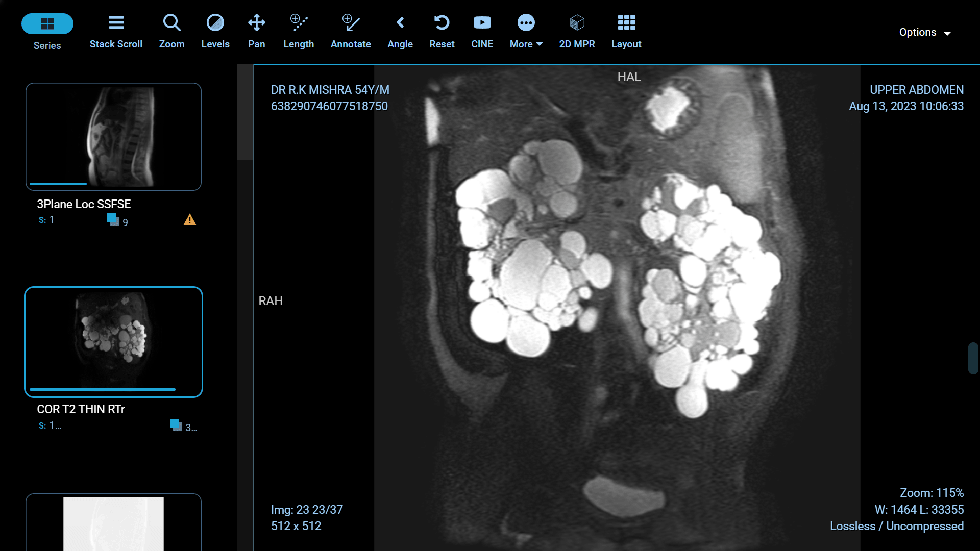Switch to the Series tab
The height and width of the screenshot is (551, 980).
pos(46,31)
